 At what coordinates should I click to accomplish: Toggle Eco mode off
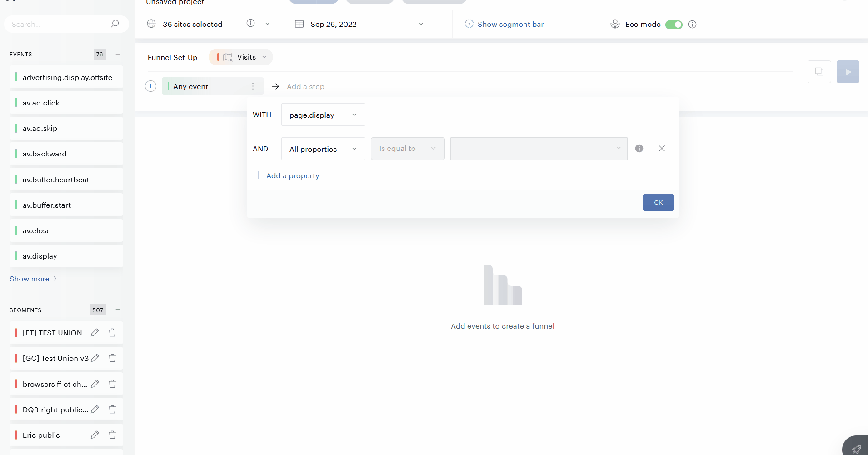[x=673, y=25]
